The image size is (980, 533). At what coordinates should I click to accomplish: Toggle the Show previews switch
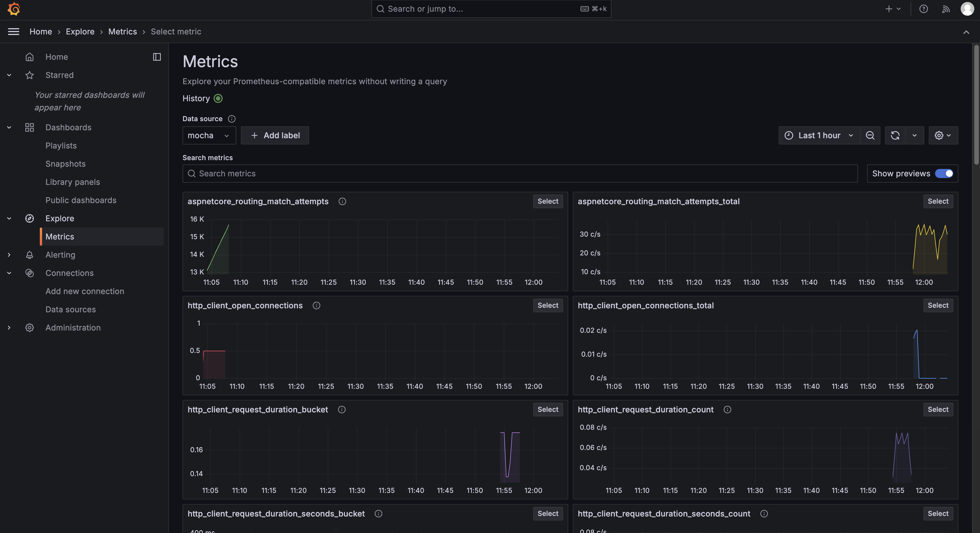click(x=944, y=173)
